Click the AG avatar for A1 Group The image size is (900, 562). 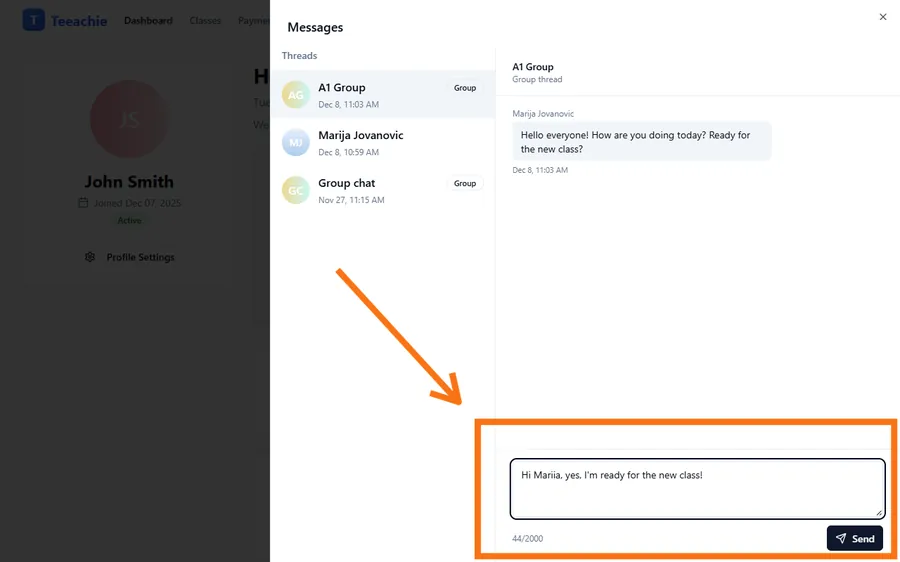point(296,95)
